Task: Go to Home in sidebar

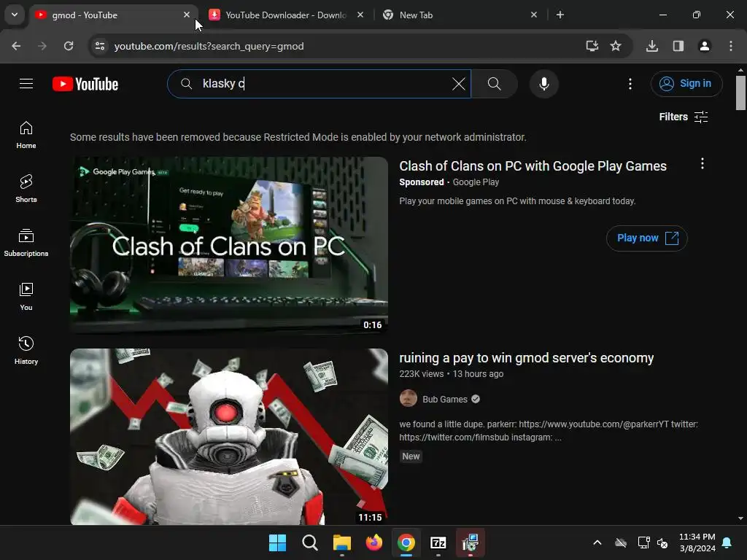Action: [x=26, y=135]
